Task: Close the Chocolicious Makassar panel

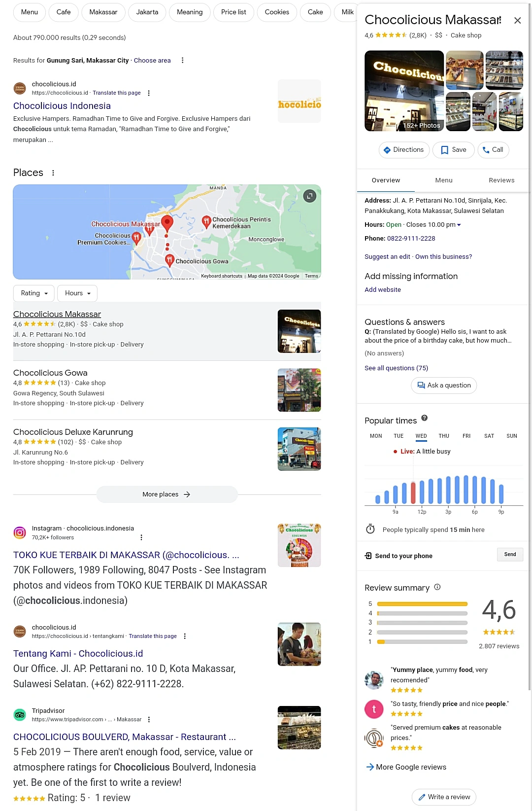Action: (517, 20)
